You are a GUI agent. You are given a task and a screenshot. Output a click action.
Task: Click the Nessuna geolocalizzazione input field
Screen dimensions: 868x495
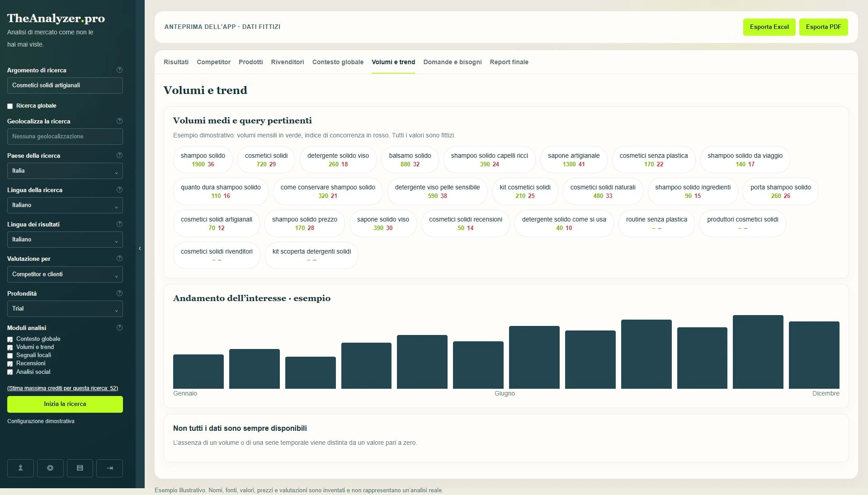point(65,137)
